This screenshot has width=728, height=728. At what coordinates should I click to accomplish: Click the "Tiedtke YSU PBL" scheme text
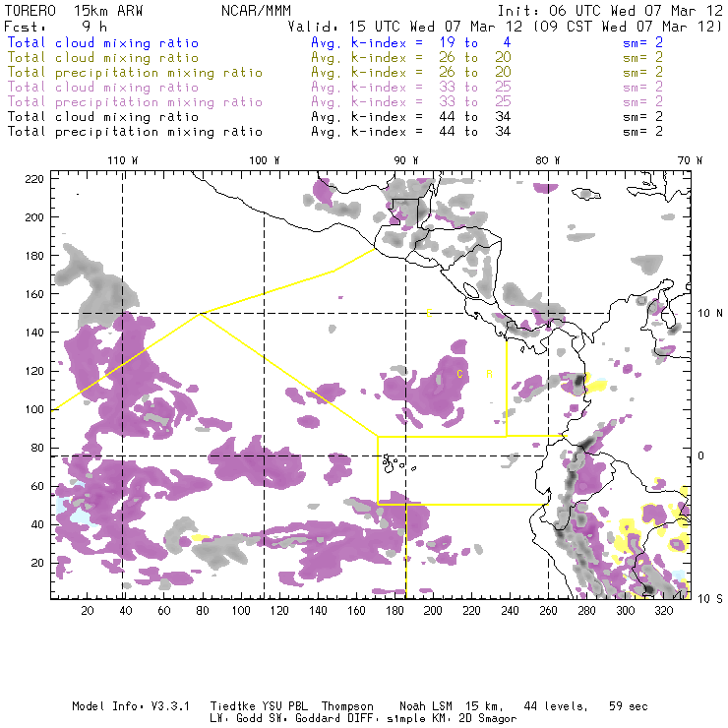point(259,706)
